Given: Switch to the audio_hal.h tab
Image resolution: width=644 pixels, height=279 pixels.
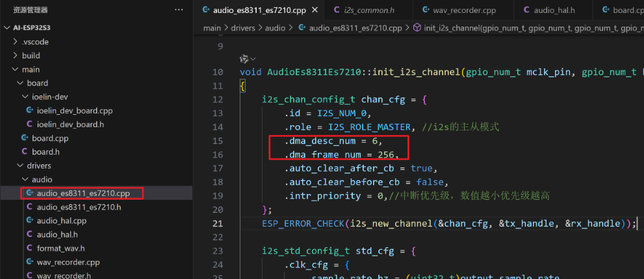Looking at the screenshot, I should pos(553,10).
